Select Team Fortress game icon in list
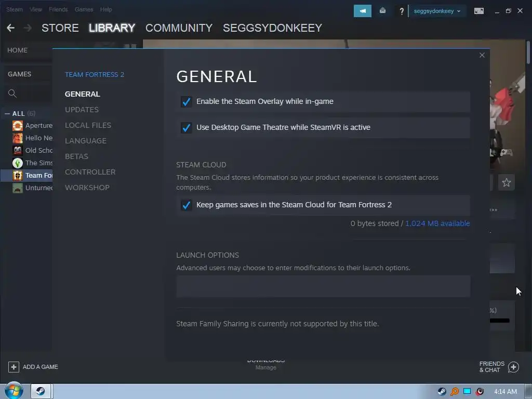Screen dimensions: 532x399 point(18,176)
